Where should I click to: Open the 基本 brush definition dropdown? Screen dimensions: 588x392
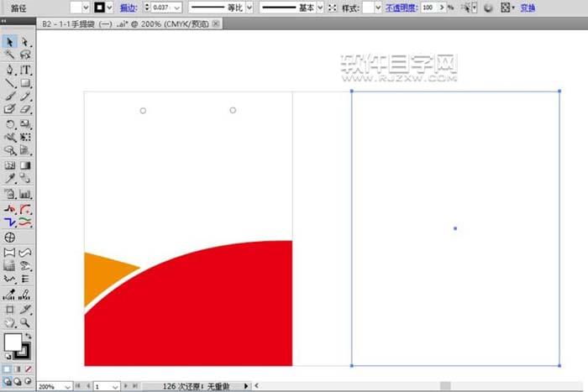click(x=320, y=8)
